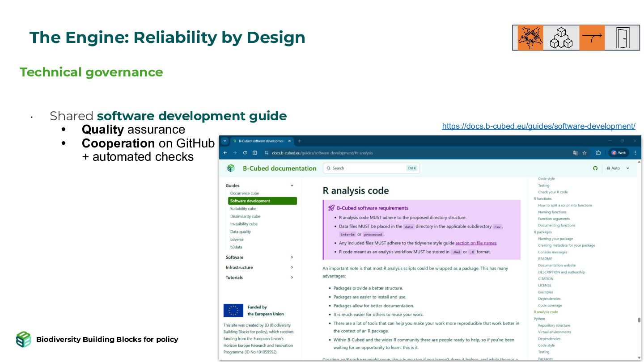Open B-Cubed documentation home link
The height and width of the screenshot is (362, 644).
tap(280, 168)
